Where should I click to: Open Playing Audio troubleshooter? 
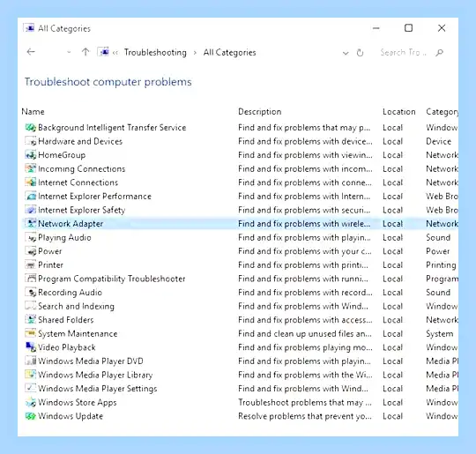coord(64,238)
